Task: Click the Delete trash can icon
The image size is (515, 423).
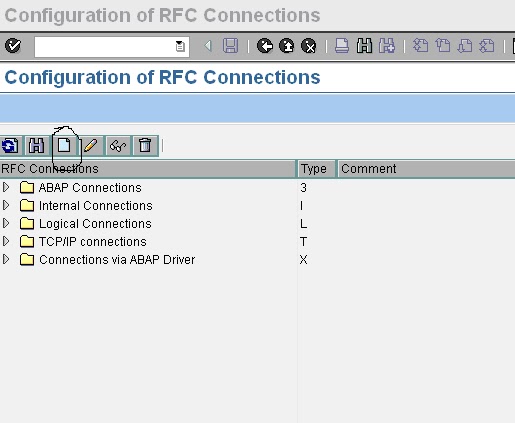Action: coord(145,145)
